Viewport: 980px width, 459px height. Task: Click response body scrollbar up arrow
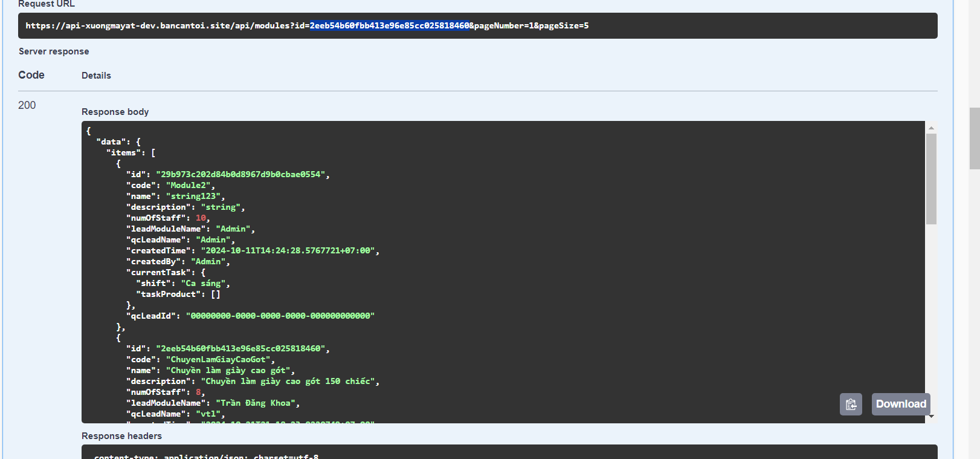931,128
